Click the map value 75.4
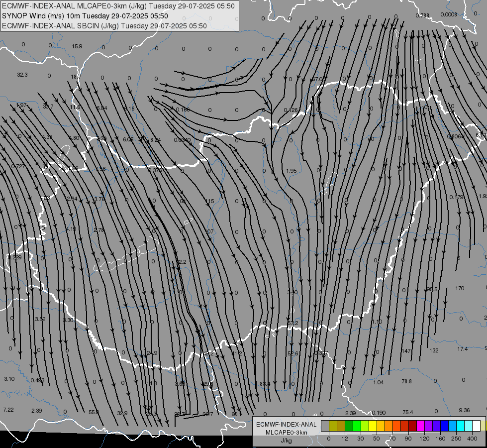The image size is (487, 448). [408, 412]
